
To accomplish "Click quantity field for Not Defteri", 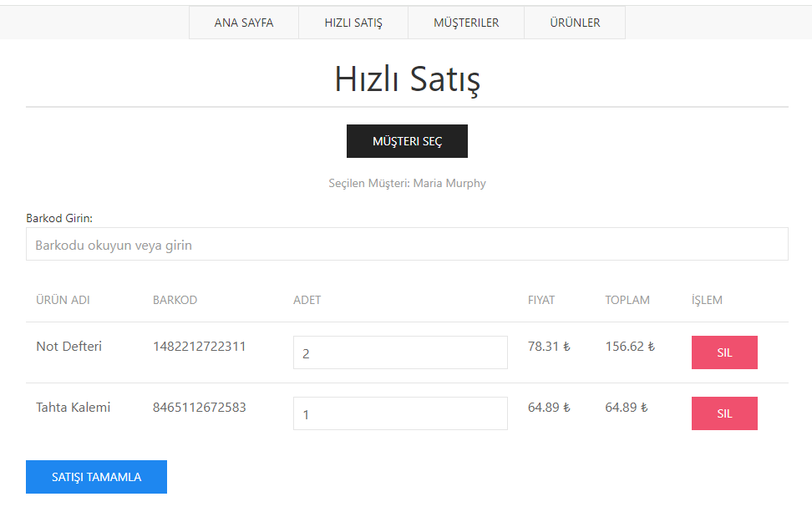I will click(x=400, y=352).
